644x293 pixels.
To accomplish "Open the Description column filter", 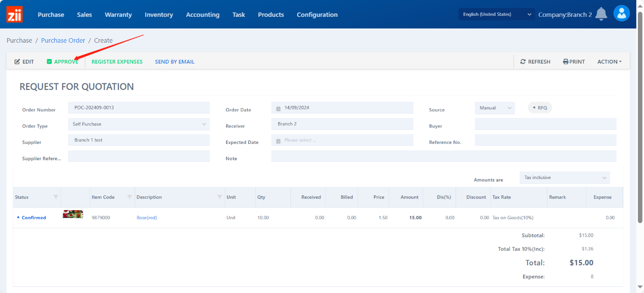I will tap(220, 197).
